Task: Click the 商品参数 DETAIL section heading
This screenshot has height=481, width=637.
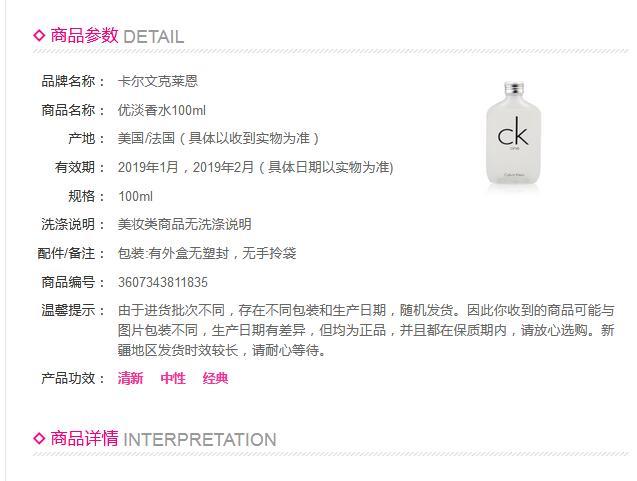Action: [x=117, y=36]
